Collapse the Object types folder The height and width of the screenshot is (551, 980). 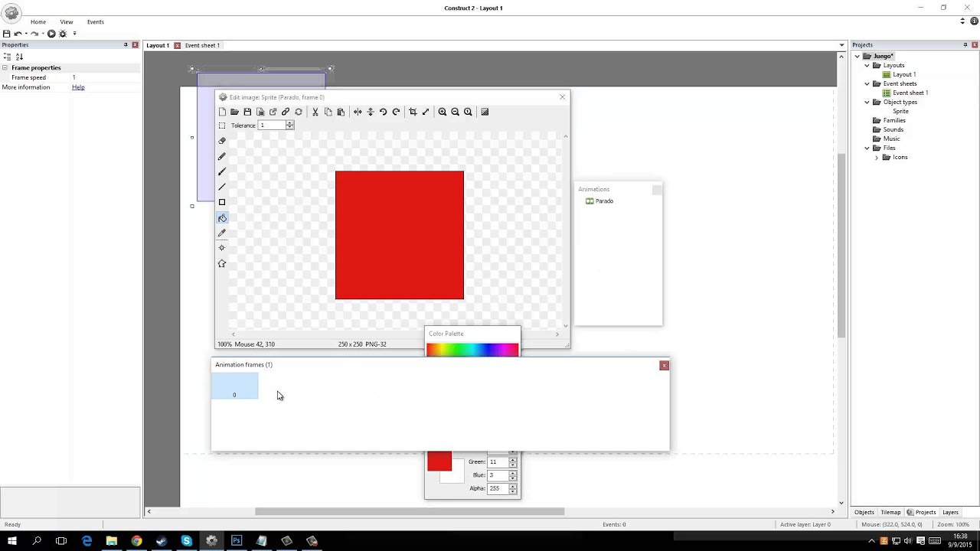(867, 102)
